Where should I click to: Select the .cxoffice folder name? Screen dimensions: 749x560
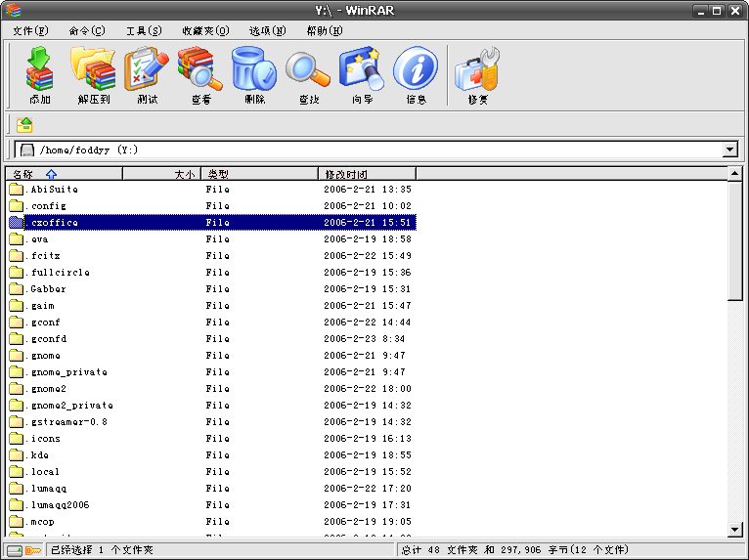tap(52, 223)
